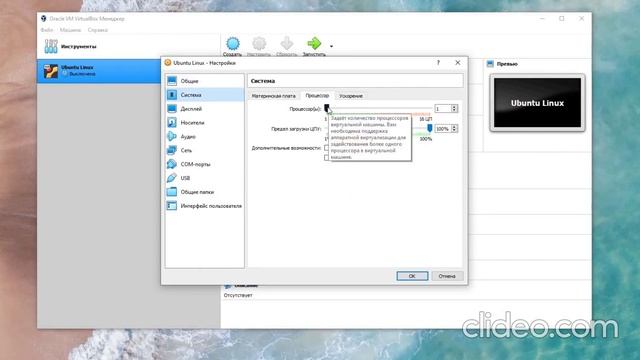Open the Интерфейс пользователя category
The height and width of the screenshot is (360, 640).
(x=204, y=206)
